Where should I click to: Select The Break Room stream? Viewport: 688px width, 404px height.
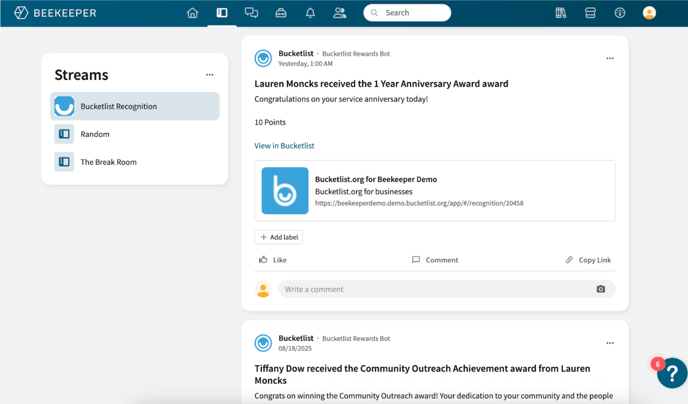(135, 162)
